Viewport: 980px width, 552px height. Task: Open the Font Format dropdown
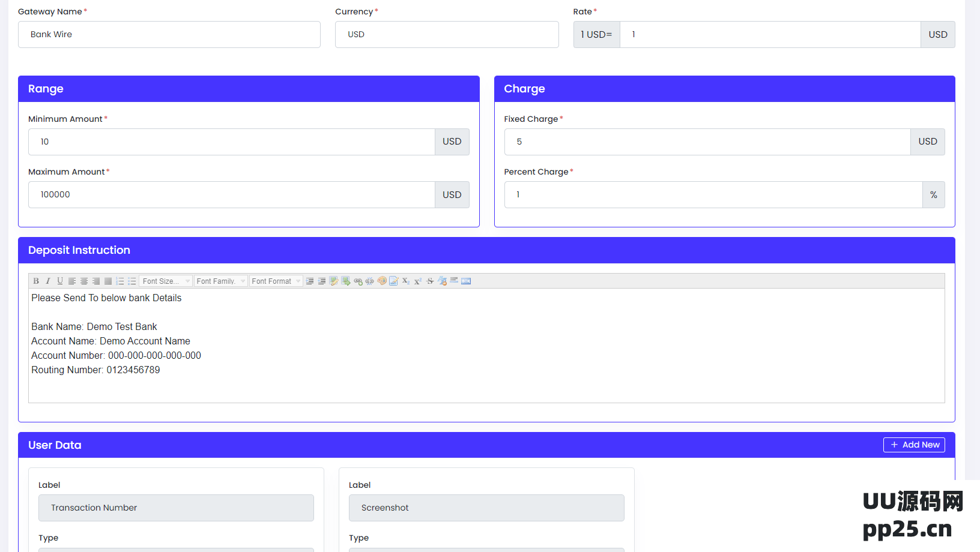click(x=276, y=281)
